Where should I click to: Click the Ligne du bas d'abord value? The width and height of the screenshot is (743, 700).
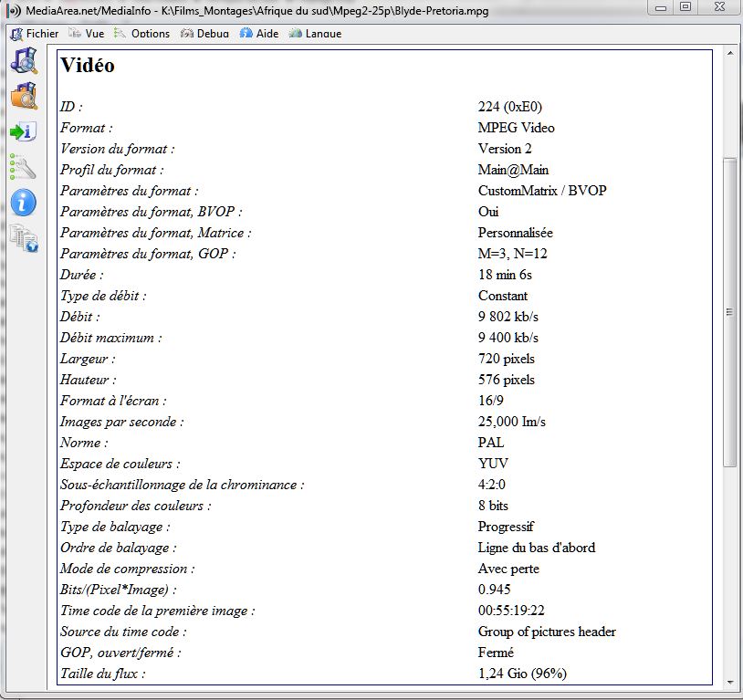[537, 548]
